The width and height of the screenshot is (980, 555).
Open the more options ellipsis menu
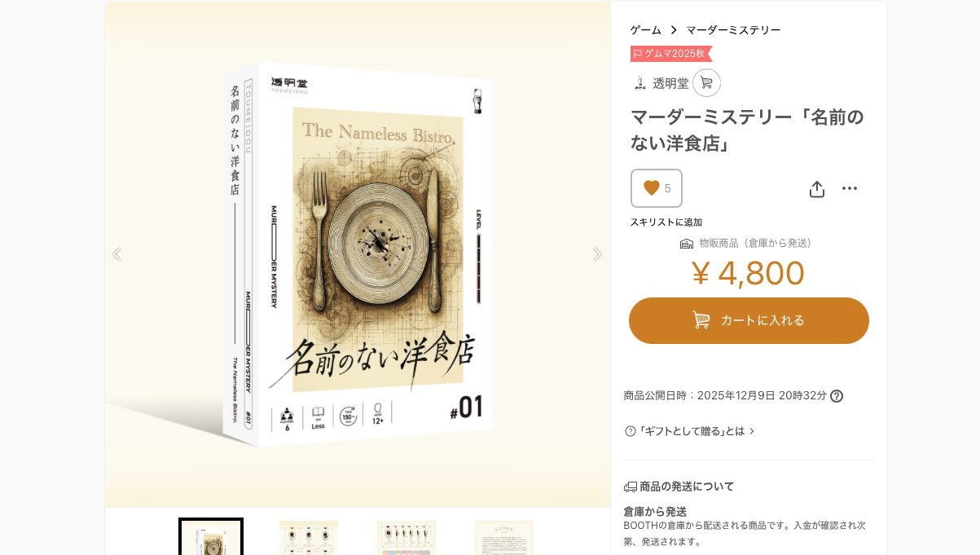pos(850,188)
